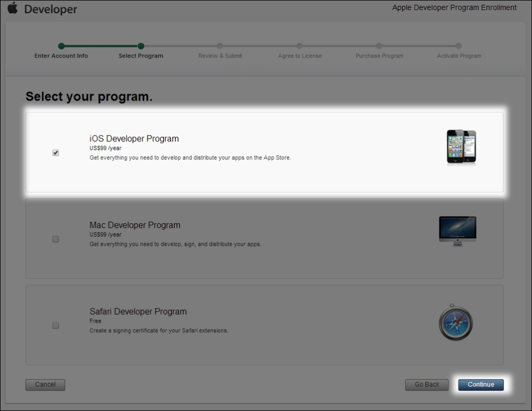
Task: Click the iPhone product image
Action: (x=461, y=147)
